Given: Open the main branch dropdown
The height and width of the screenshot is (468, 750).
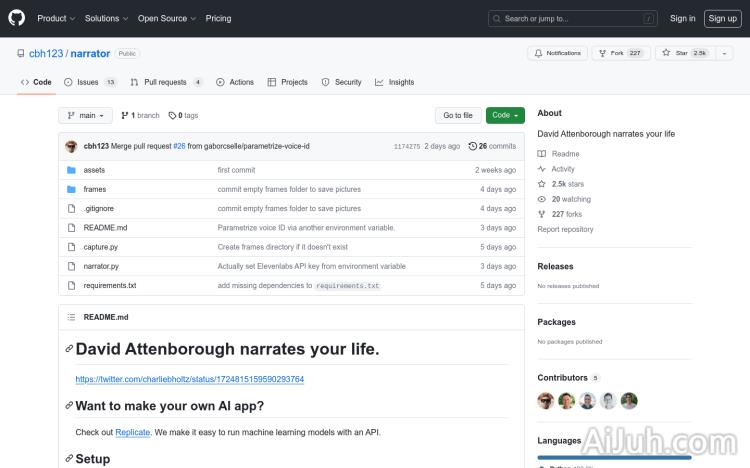Looking at the screenshot, I should click(84, 115).
